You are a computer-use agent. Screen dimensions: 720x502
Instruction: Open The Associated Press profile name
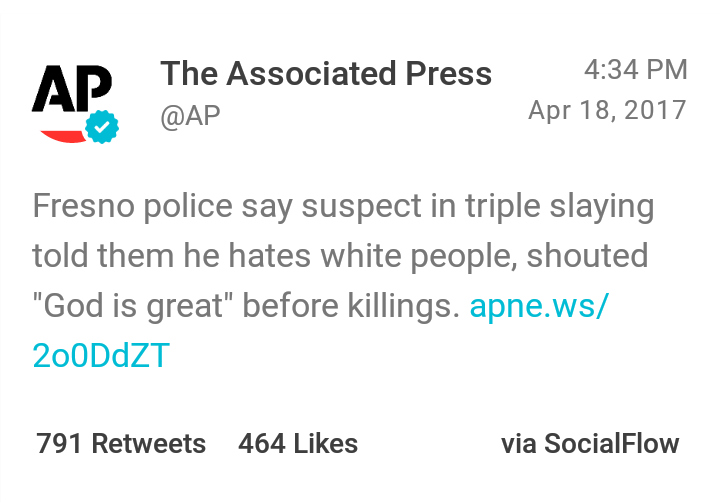click(x=326, y=73)
